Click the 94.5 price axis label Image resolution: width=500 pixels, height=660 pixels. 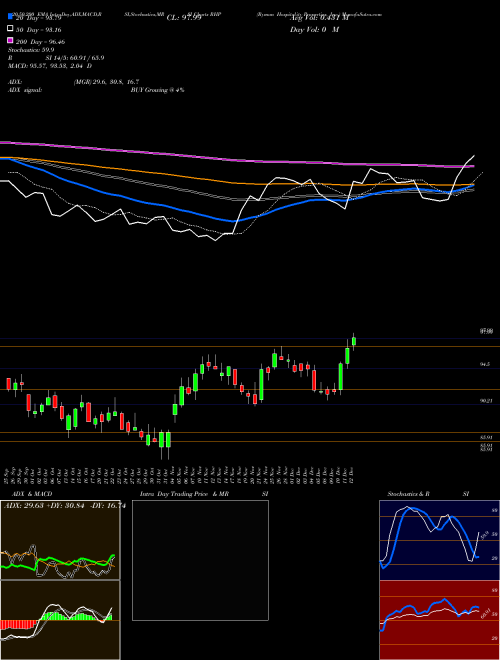point(485,364)
